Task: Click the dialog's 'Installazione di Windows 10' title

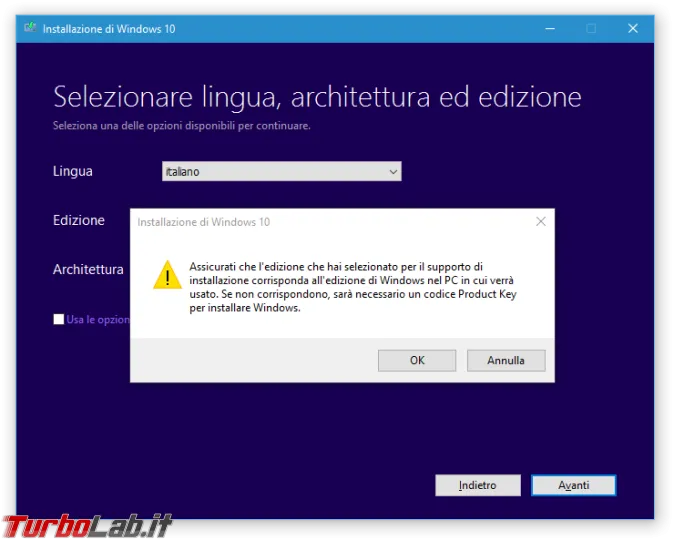Action: tap(203, 222)
